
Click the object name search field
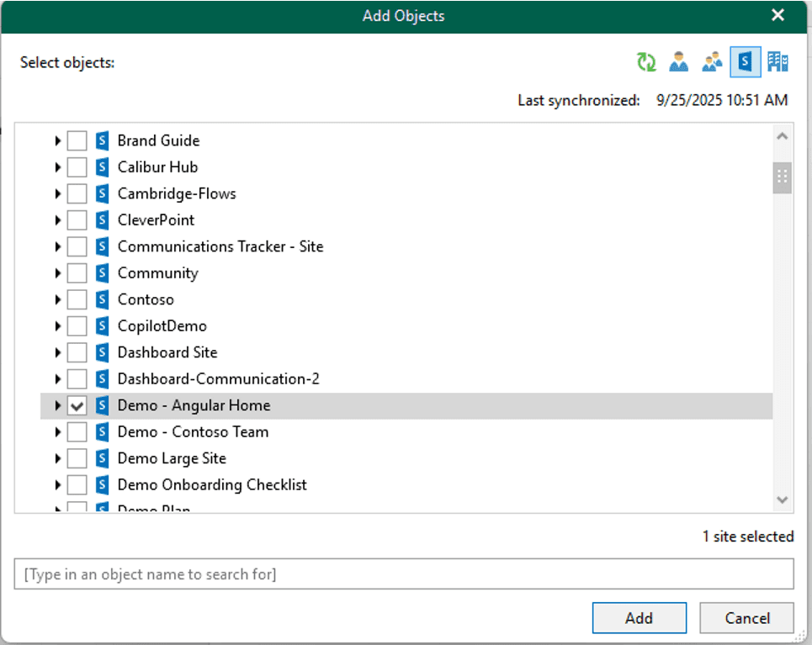click(x=404, y=574)
